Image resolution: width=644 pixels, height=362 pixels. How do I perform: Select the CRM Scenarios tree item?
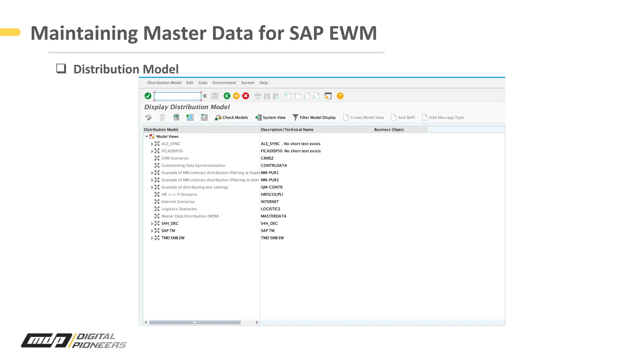175,158
